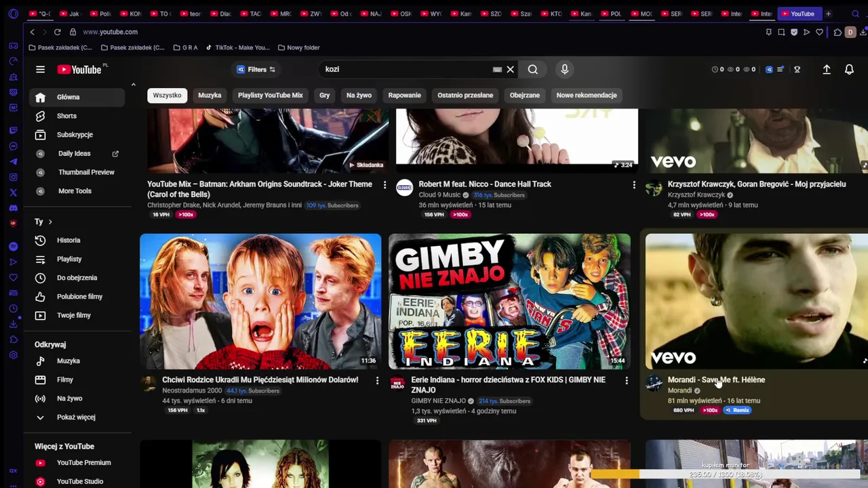The width and height of the screenshot is (868, 488).
Task: Open the Opera main menu logo
Action: 13,14
